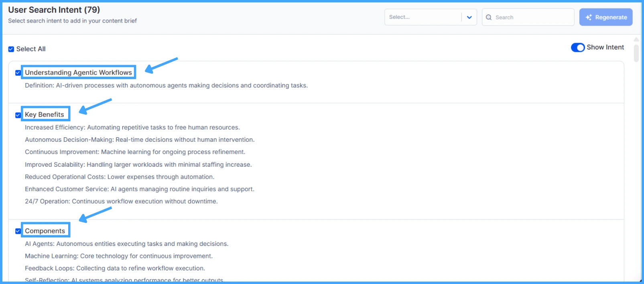Click the Components heading
This screenshot has height=284, width=644.
tap(45, 231)
